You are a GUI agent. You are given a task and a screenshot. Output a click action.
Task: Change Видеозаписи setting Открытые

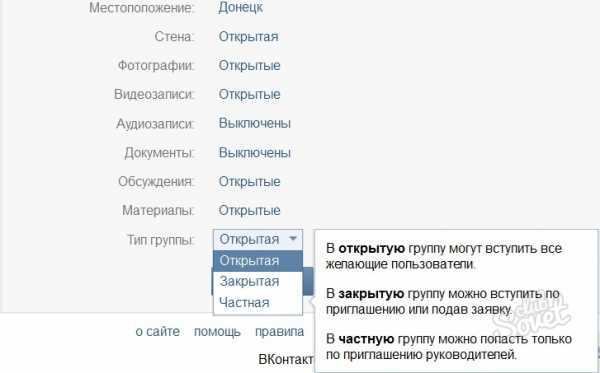click(x=249, y=94)
